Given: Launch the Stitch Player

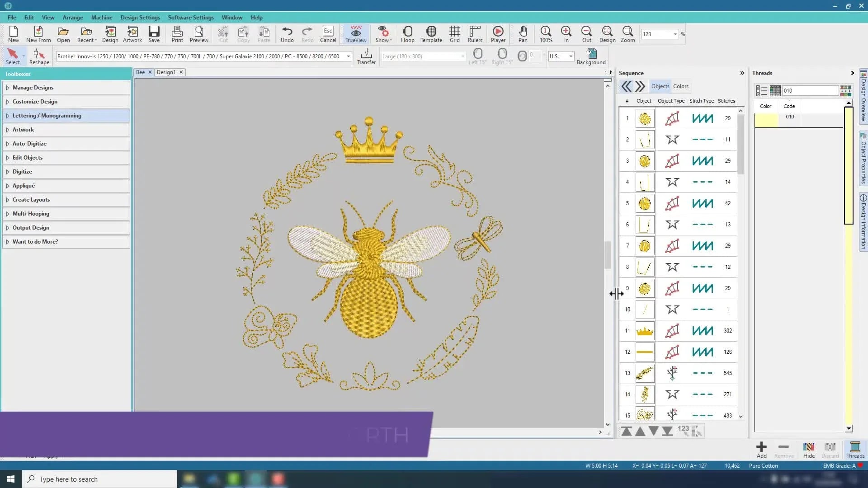Looking at the screenshot, I should pos(497,34).
